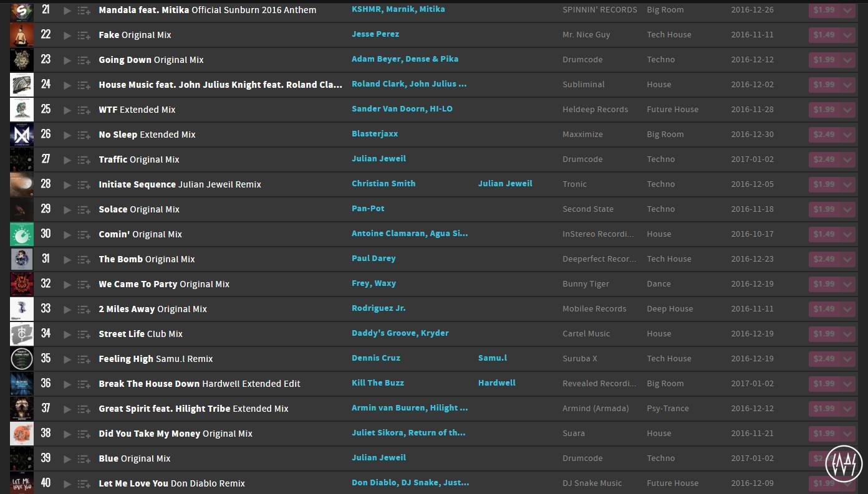Add Did You Take My Money to queue
868x494 pixels.
84,434
